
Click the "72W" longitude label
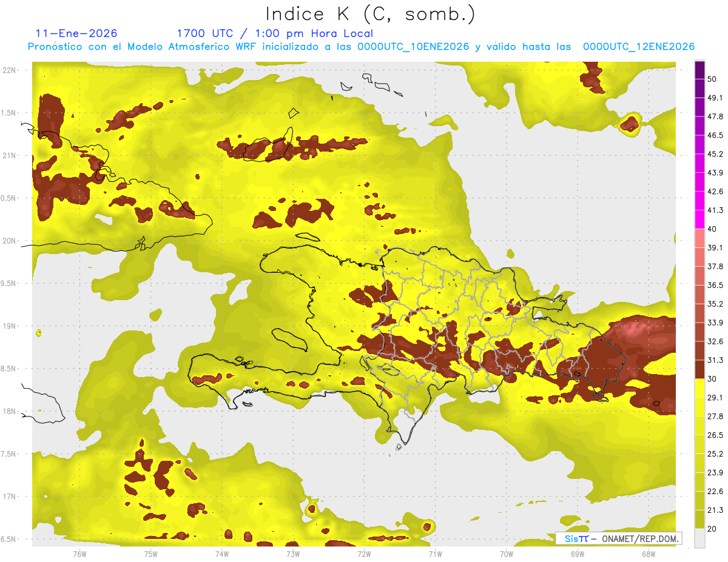click(x=364, y=554)
